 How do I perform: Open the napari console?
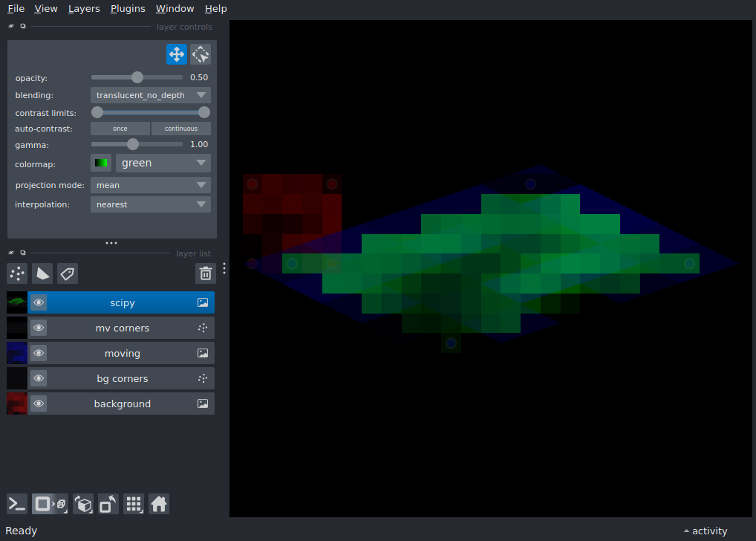point(16,504)
